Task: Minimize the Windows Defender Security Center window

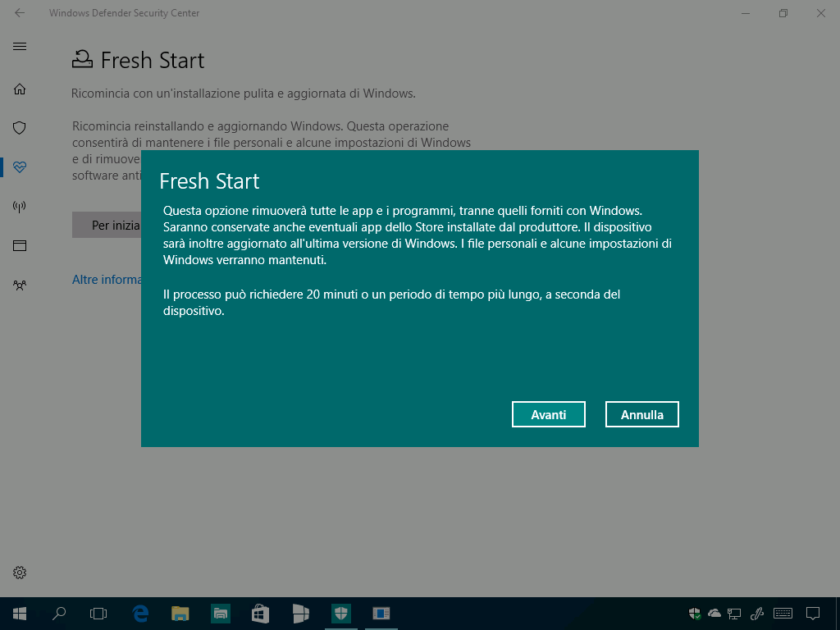Action: (x=746, y=13)
